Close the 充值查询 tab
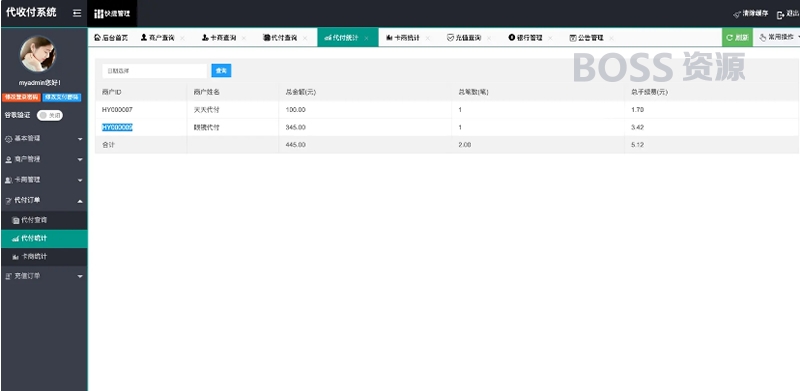This screenshot has height=391, width=800. point(489,38)
